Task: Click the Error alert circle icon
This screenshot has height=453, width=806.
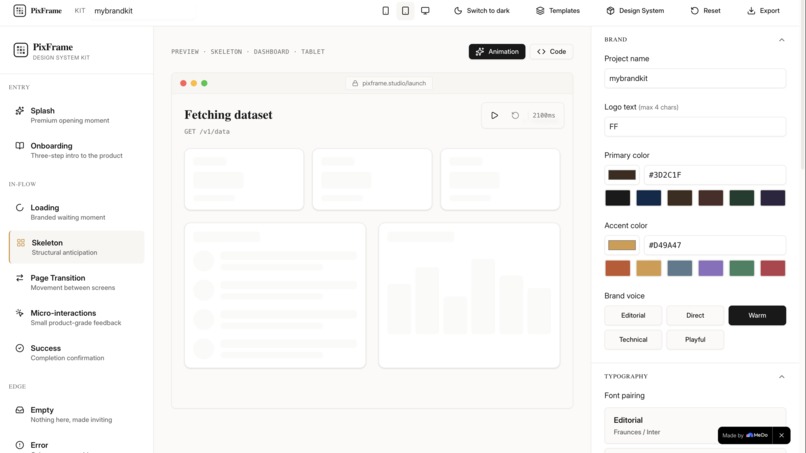Action: pos(20,445)
